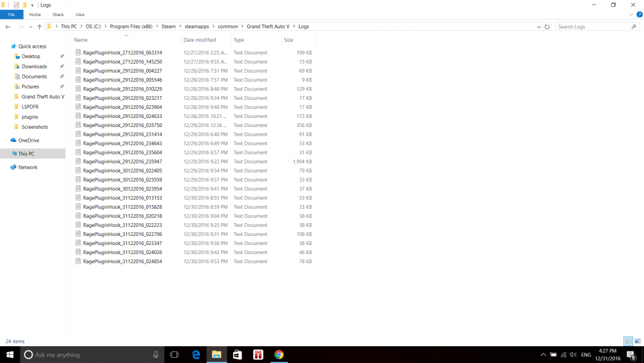Switch to the View ribbon tab

click(x=80, y=14)
